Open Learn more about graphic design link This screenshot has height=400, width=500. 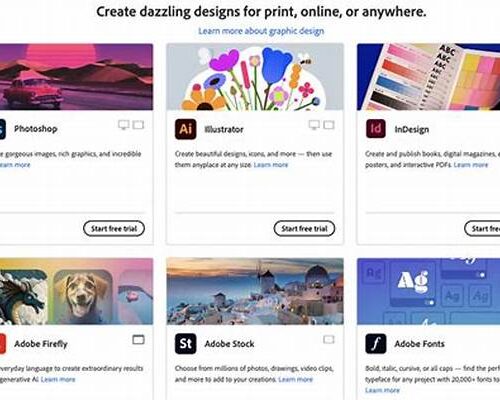[261, 31]
